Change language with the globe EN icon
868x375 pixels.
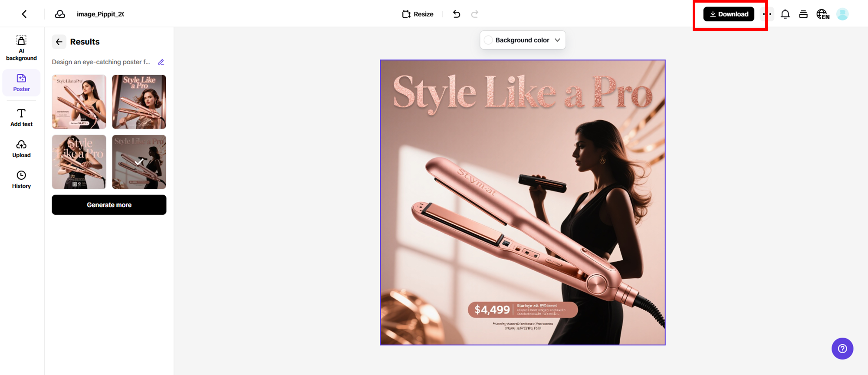coord(823,14)
